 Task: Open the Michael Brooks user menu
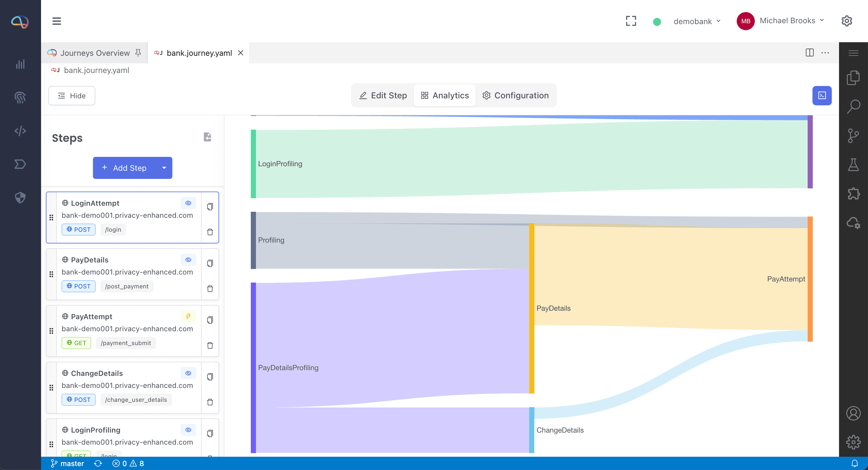787,21
